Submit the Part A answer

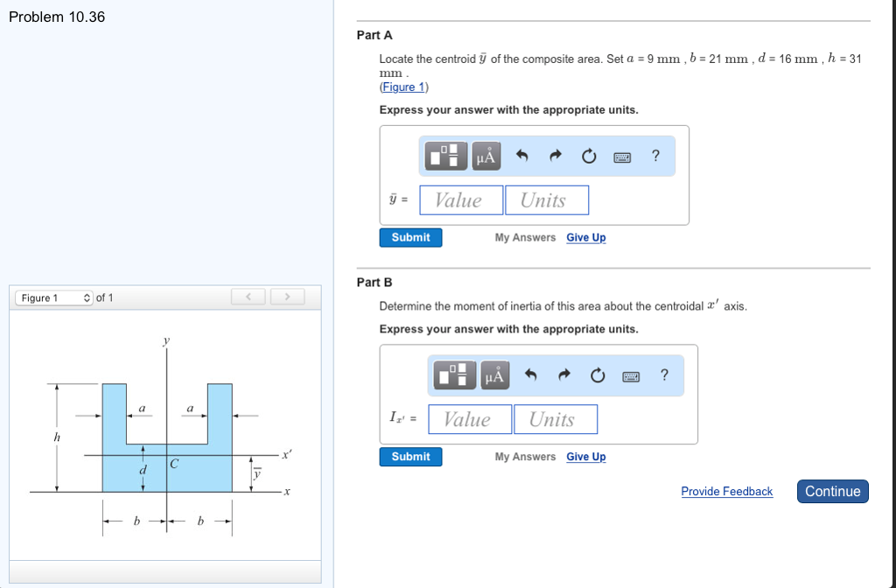(410, 237)
